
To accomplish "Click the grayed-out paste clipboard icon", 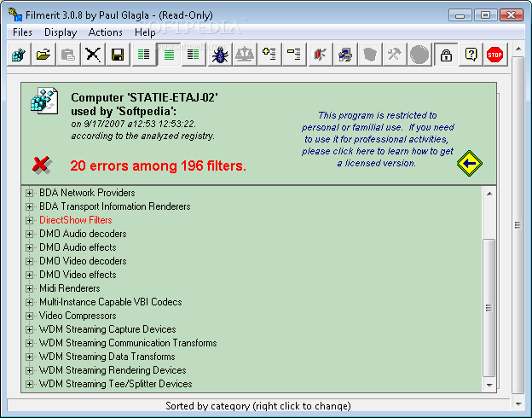I will (68, 55).
